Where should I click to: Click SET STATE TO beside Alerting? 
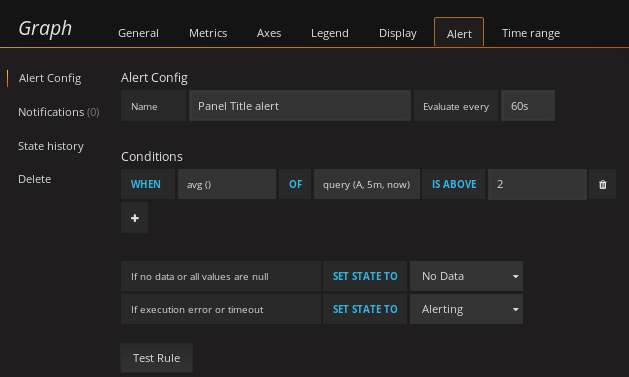365,309
